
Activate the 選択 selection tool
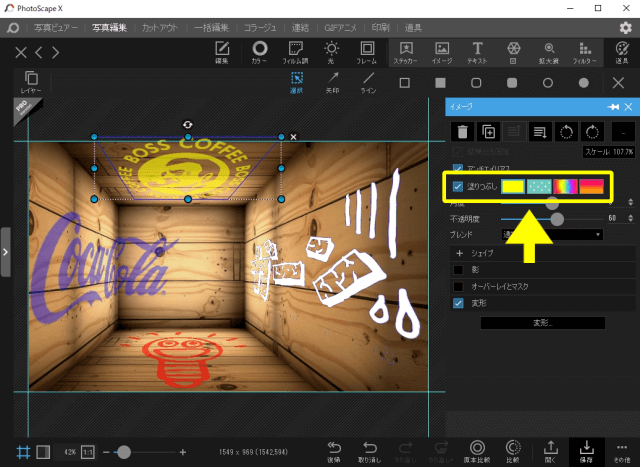click(x=297, y=82)
